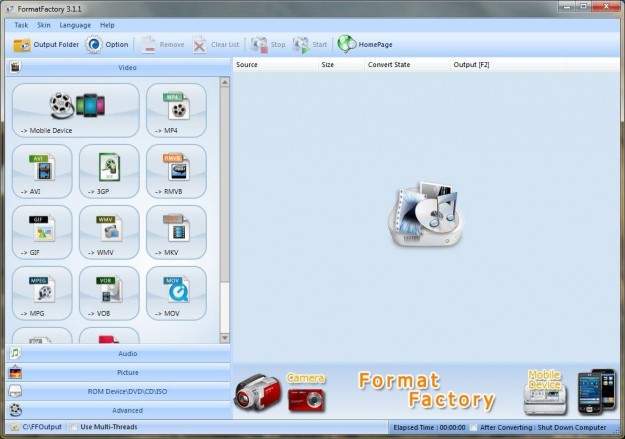The width and height of the screenshot is (625, 439).
Task: Collapse the Video section header
Action: pos(118,67)
